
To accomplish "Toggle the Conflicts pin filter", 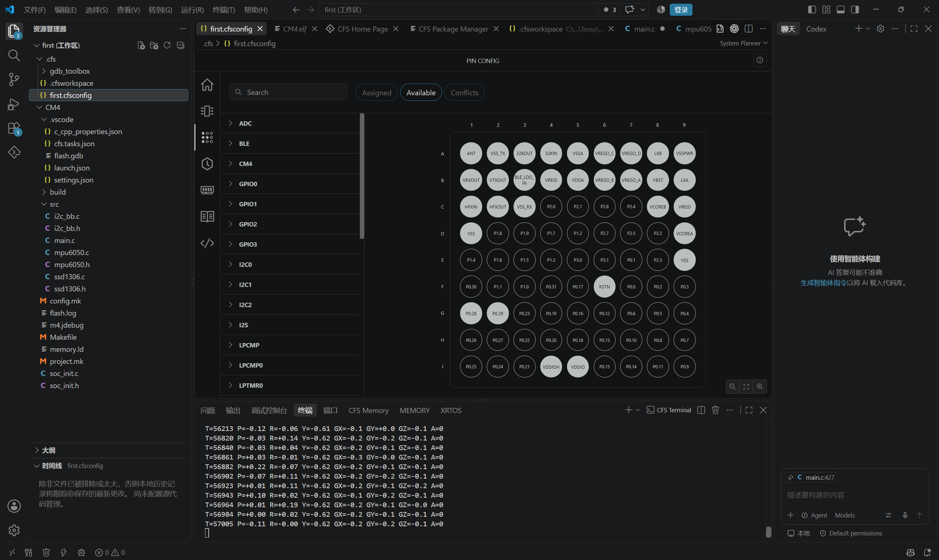I will (x=464, y=92).
